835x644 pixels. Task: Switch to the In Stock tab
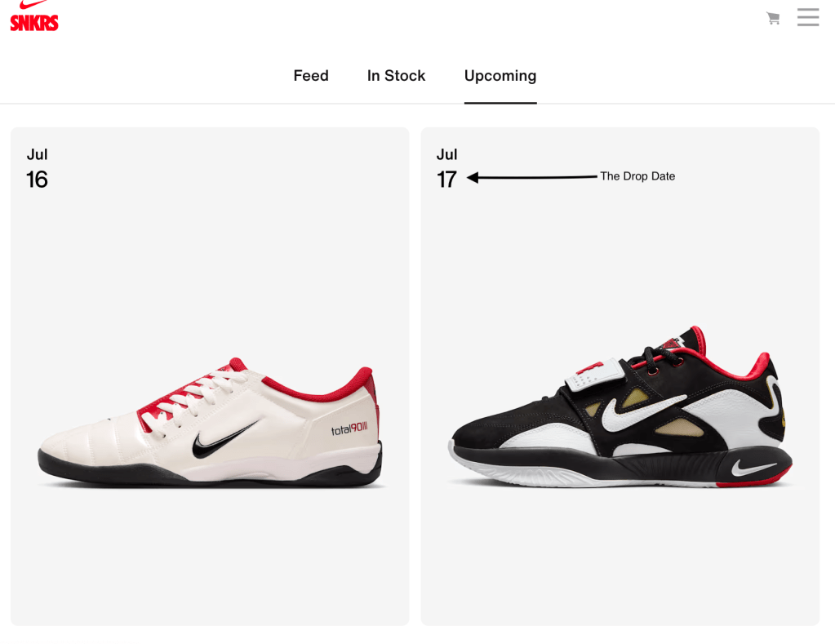[396, 76]
